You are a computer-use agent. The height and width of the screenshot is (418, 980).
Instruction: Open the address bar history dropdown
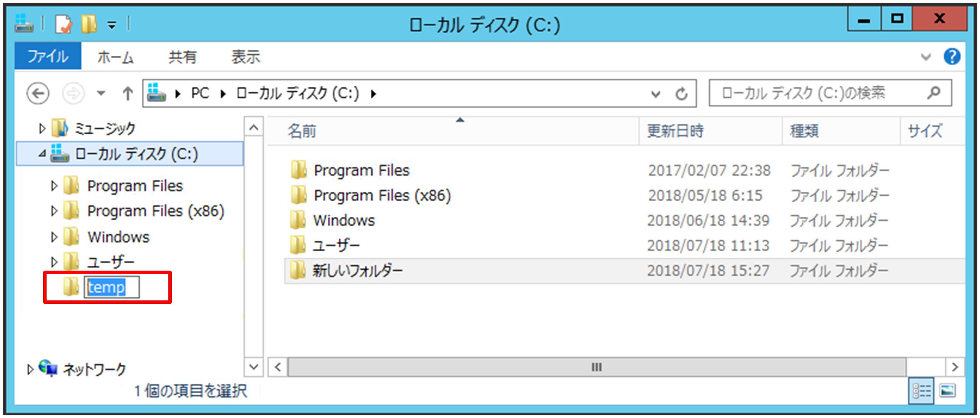(655, 94)
